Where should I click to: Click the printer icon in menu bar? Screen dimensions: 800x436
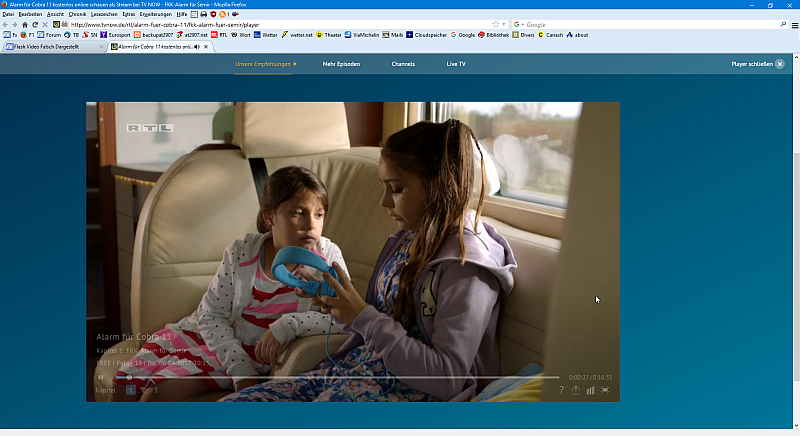[x=204, y=14]
